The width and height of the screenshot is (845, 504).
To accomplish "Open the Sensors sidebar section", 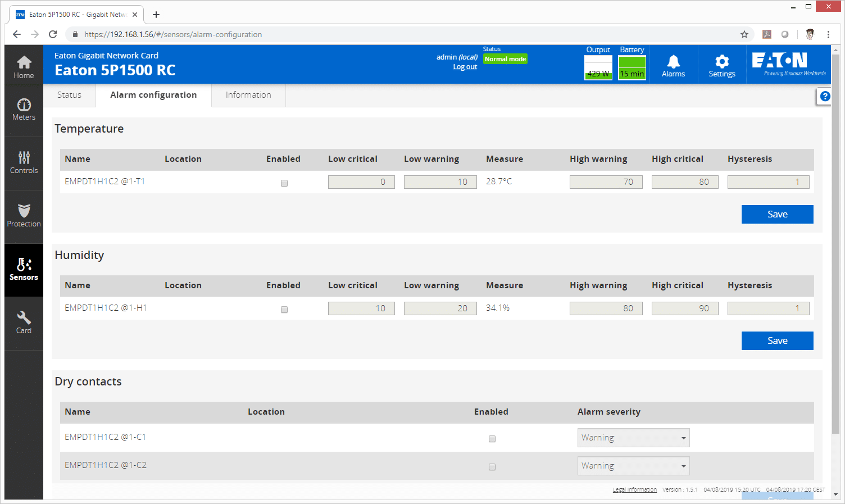I will (x=24, y=270).
